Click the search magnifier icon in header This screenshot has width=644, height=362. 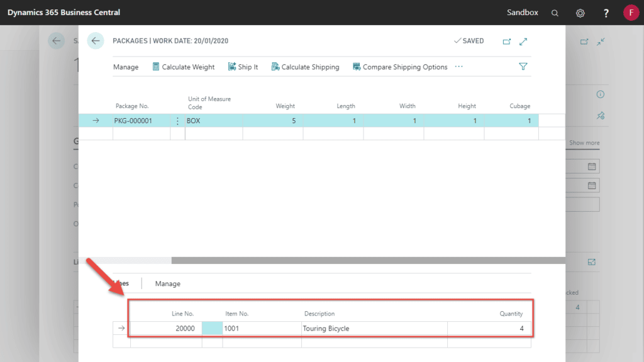554,13
